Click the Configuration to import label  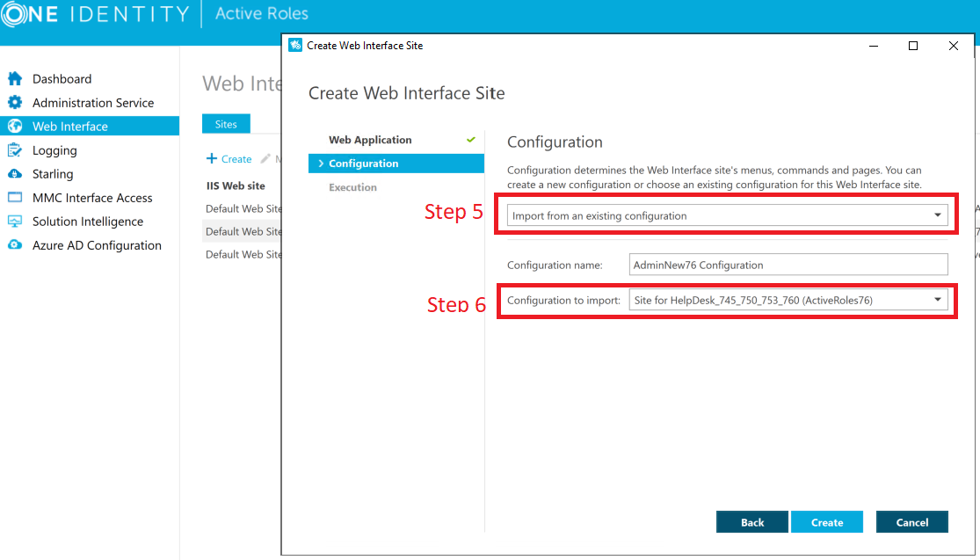pyautogui.click(x=563, y=300)
